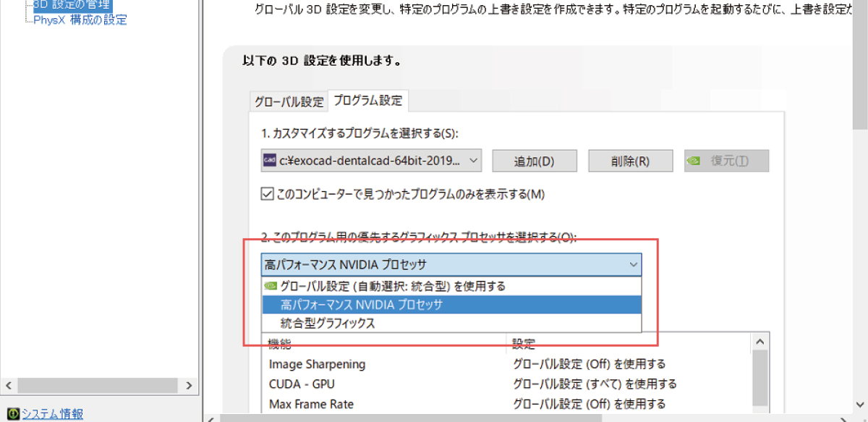The height and width of the screenshot is (422, 868).
Task: Collapse the preferred graphics processor dropdown
Action: (633, 265)
